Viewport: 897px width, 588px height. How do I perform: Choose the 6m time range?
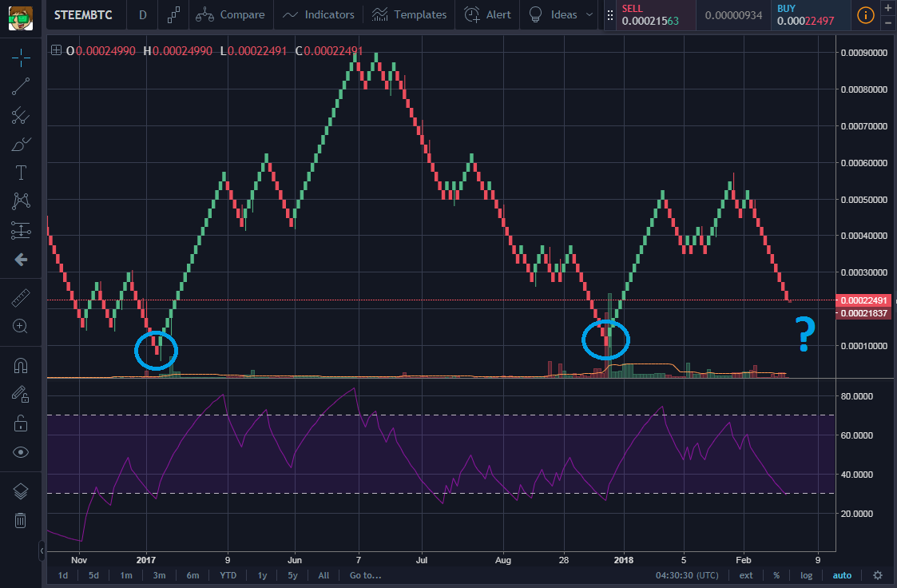click(192, 575)
